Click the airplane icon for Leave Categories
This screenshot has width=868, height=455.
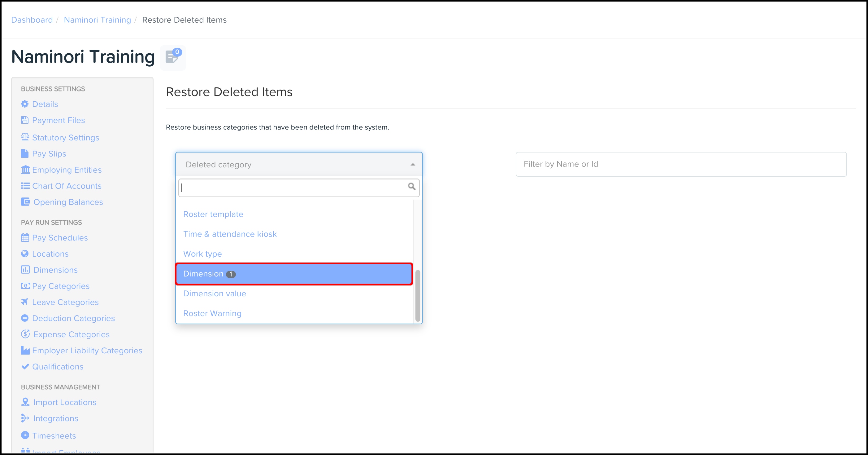click(24, 302)
